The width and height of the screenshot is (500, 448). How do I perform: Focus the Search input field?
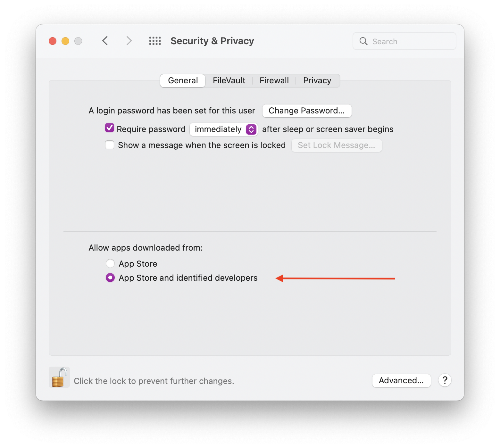(404, 41)
